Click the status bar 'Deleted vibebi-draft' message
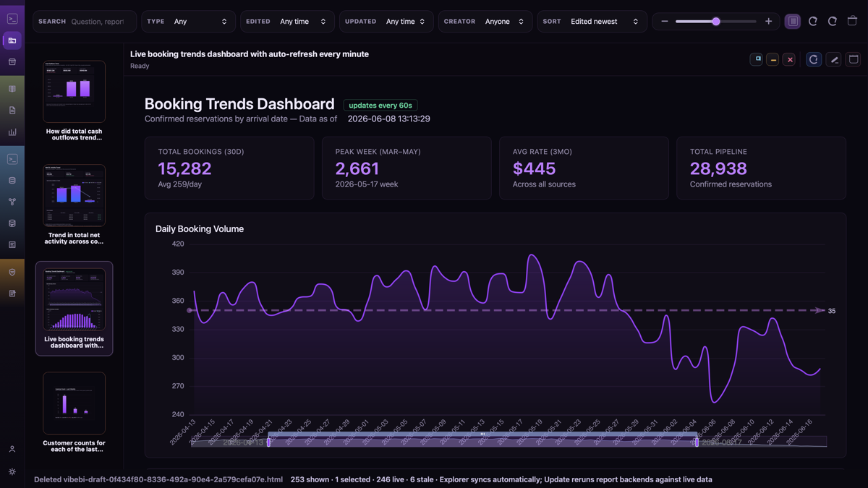Screen dimensions: 868x488 tap(158, 479)
